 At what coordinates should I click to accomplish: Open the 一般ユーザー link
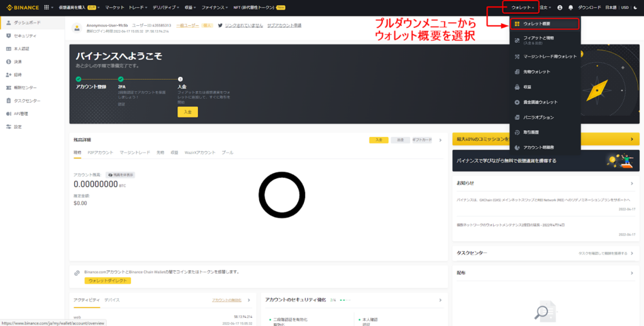pyautogui.click(x=187, y=25)
